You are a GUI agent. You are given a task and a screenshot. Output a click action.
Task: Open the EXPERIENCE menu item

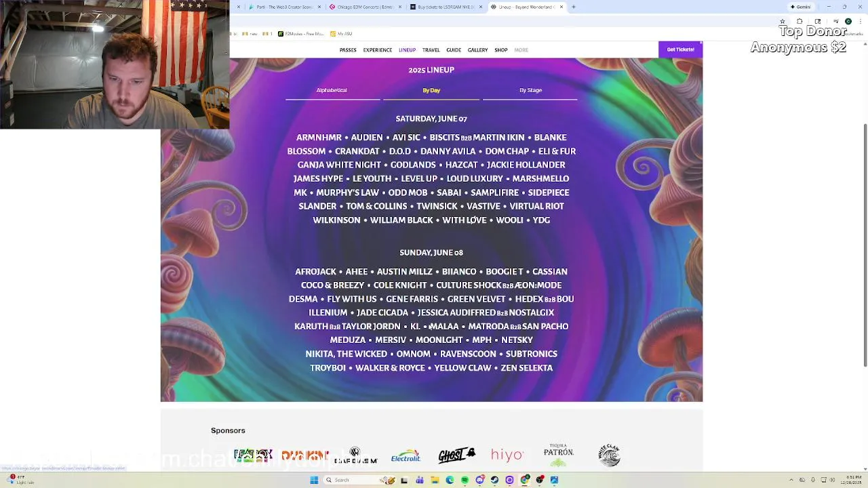tap(377, 50)
